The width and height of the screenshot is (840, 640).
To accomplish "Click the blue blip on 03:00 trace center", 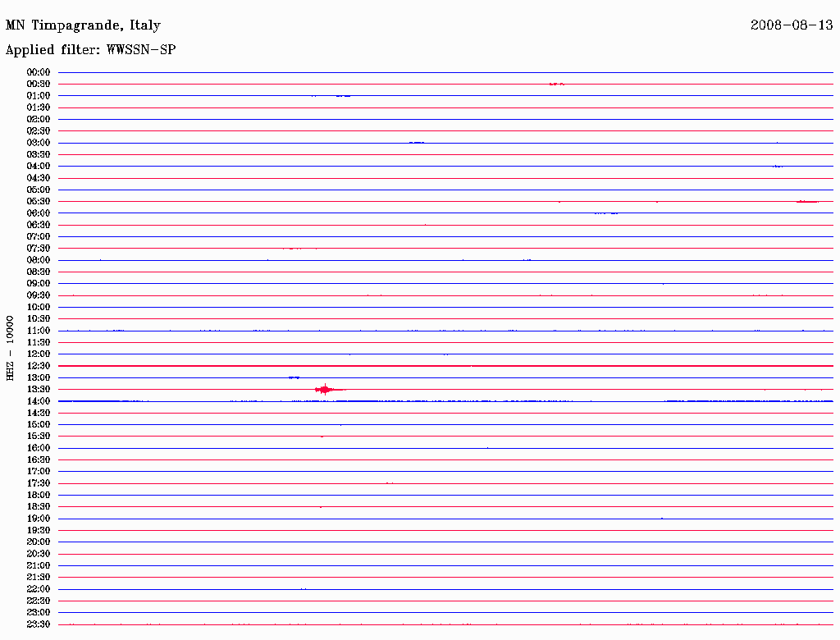I will (417, 143).
